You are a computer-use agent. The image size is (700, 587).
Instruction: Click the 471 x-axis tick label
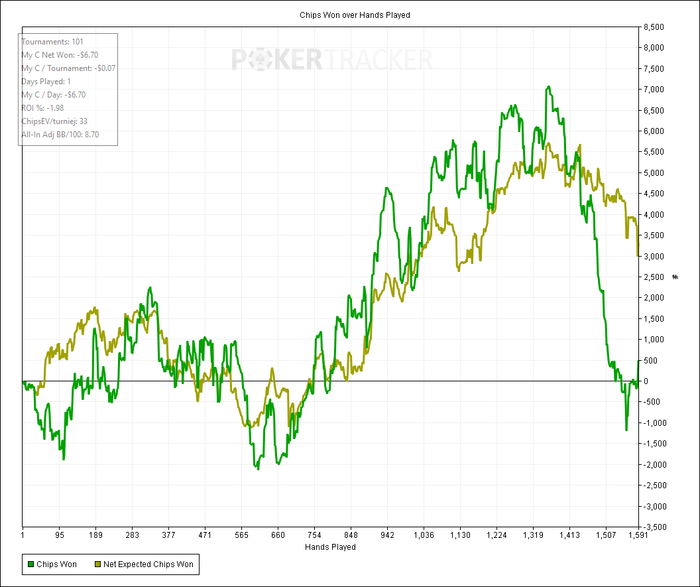(205, 535)
